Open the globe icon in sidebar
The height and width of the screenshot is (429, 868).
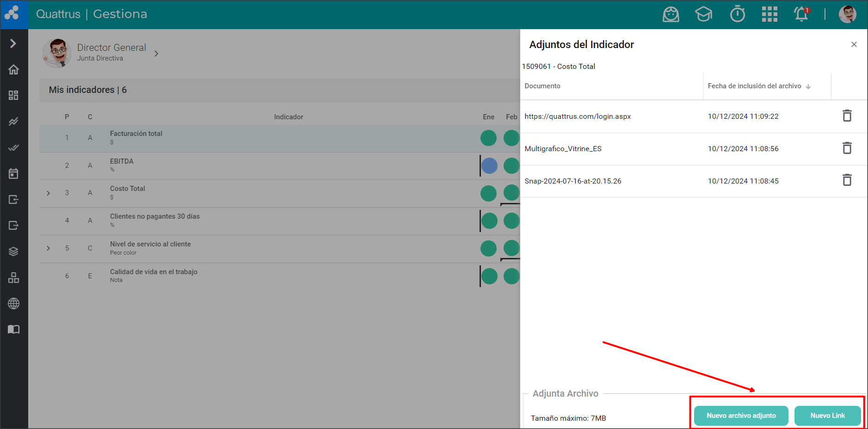pyautogui.click(x=14, y=304)
